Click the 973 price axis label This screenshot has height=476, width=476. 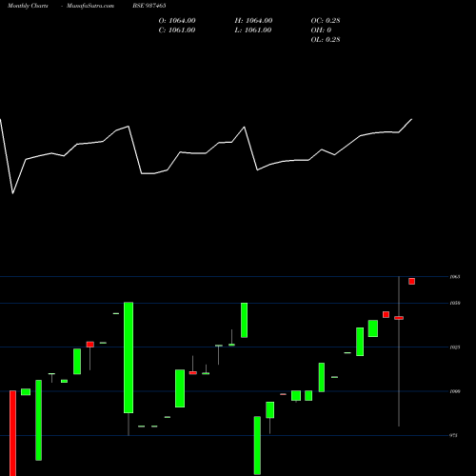454,435
